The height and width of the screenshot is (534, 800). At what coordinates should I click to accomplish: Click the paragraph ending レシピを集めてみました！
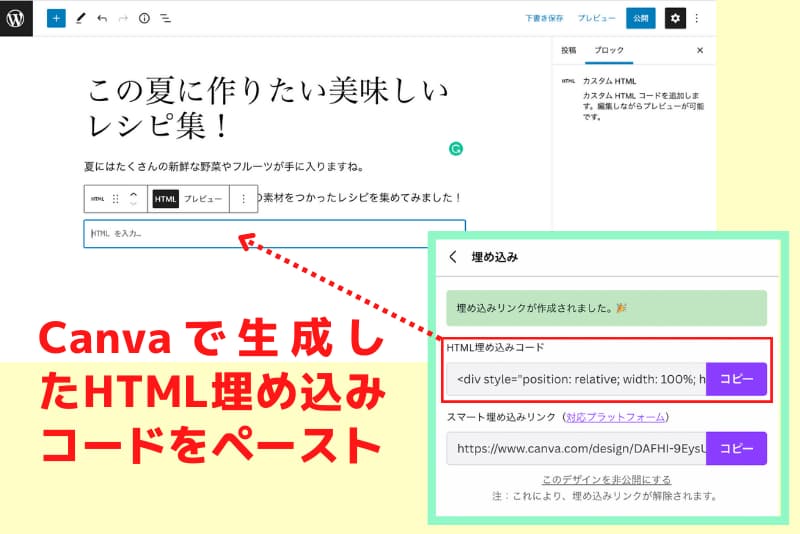coord(360,197)
